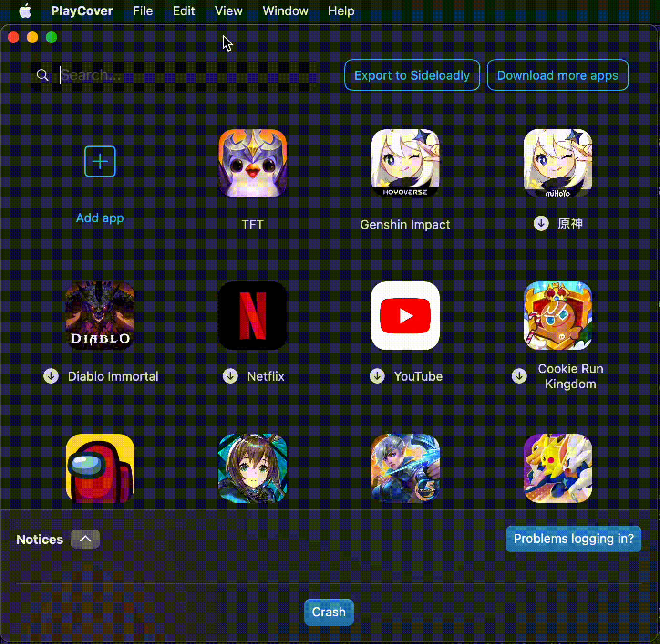Screen dimensions: 660x644
Task: Click download arrow beside Diablo Immortal
Action: [x=51, y=376]
